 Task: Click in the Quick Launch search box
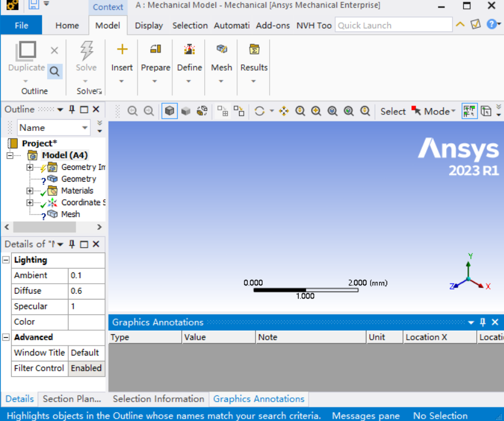coord(394,25)
